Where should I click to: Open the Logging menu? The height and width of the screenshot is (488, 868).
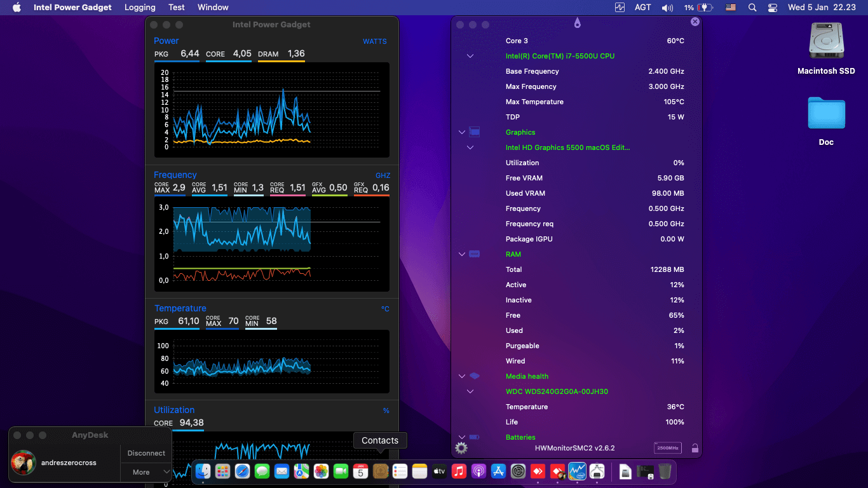pyautogui.click(x=140, y=7)
